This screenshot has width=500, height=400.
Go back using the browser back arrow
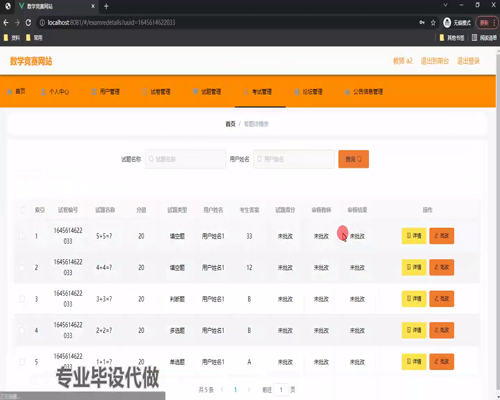coord(6,23)
